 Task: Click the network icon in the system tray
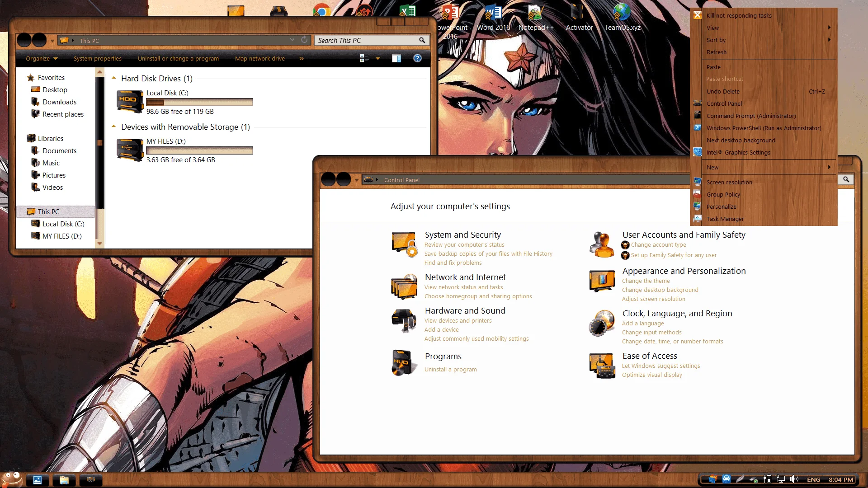coord(781,479)
